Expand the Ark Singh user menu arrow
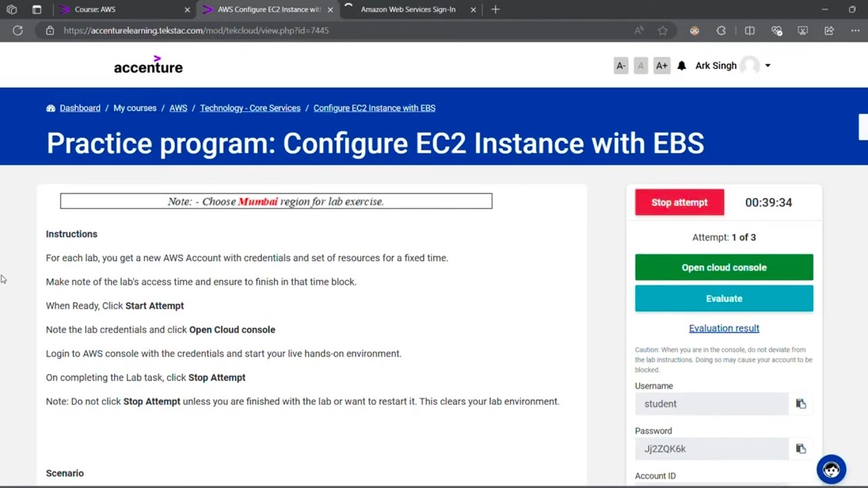868x488 pixels. pos(768,66)
